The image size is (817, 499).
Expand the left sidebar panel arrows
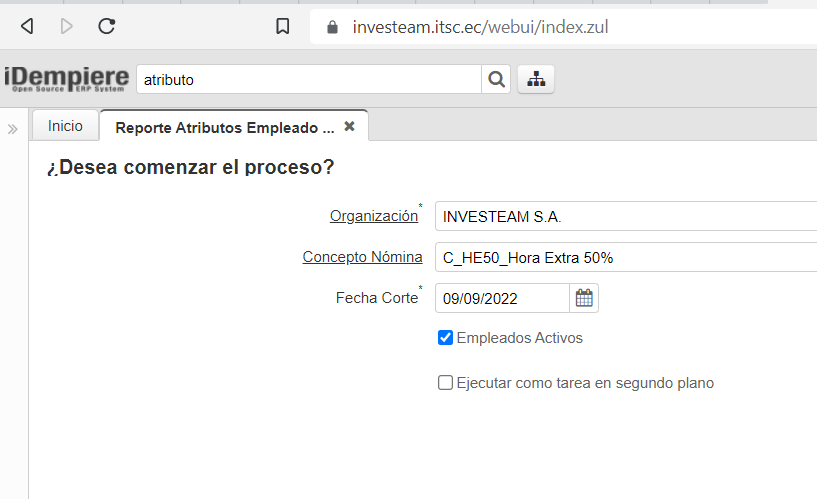pyautogui.click(x=14, y=129)
